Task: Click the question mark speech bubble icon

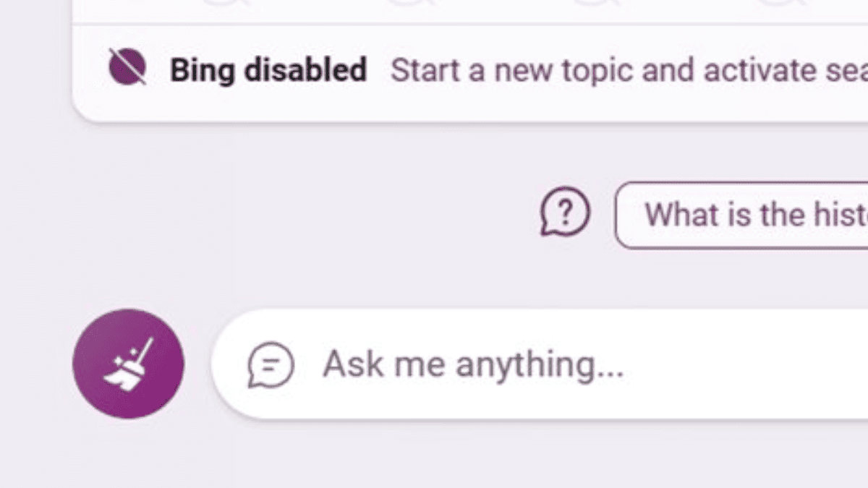Action: 565,214
